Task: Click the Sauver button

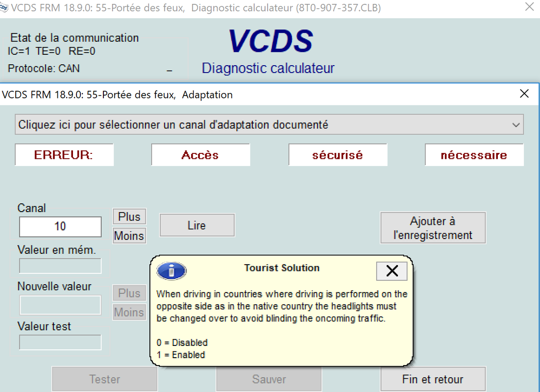Action: [269, 379]
